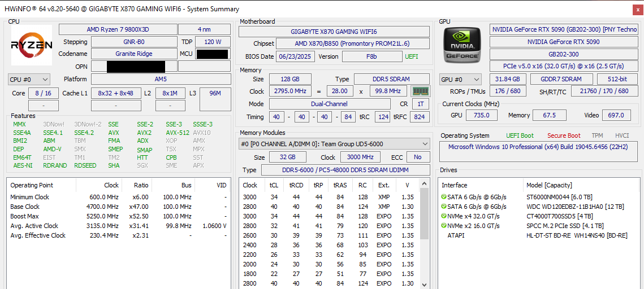Click the scroll up arrow in memory timings table
The image size is (644, 289).
coord(425,185)
